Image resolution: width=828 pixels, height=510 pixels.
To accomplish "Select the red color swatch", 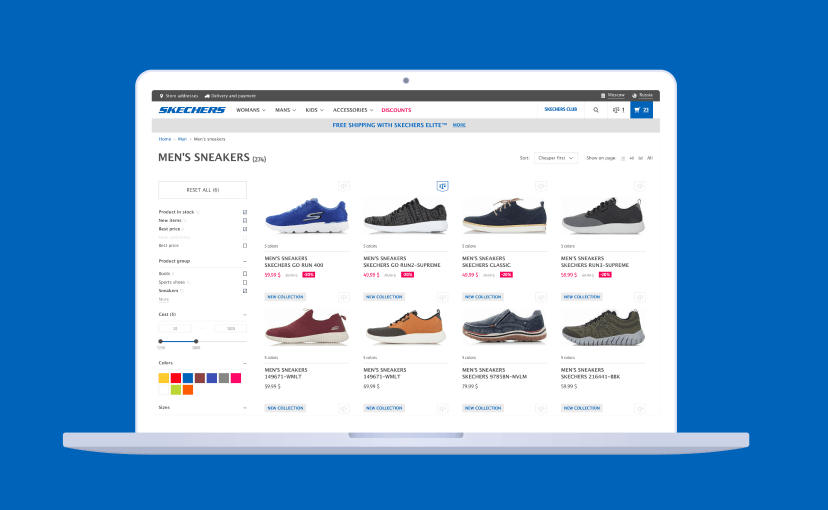I will [176, 378].
